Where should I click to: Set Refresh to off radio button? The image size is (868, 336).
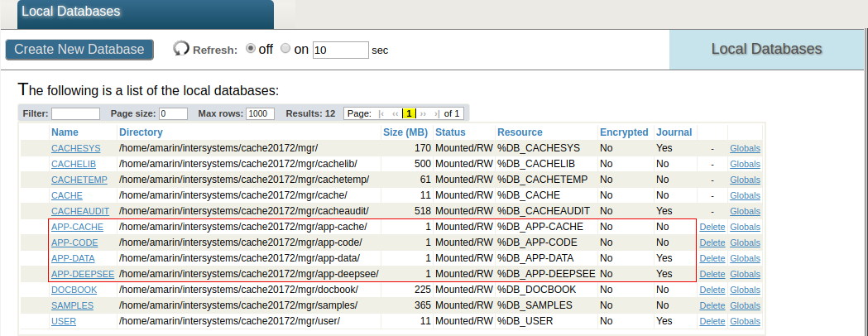coord(251,49)
